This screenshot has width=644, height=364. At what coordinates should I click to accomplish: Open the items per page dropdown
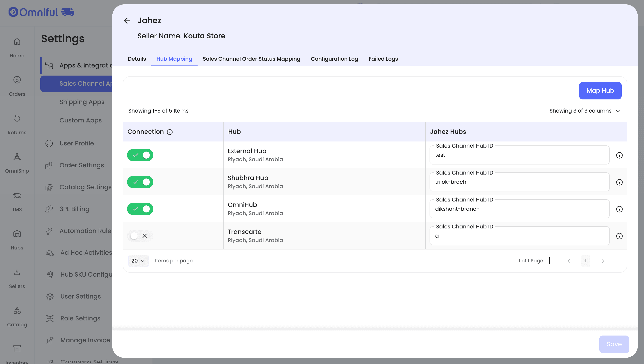coord(138,261)
